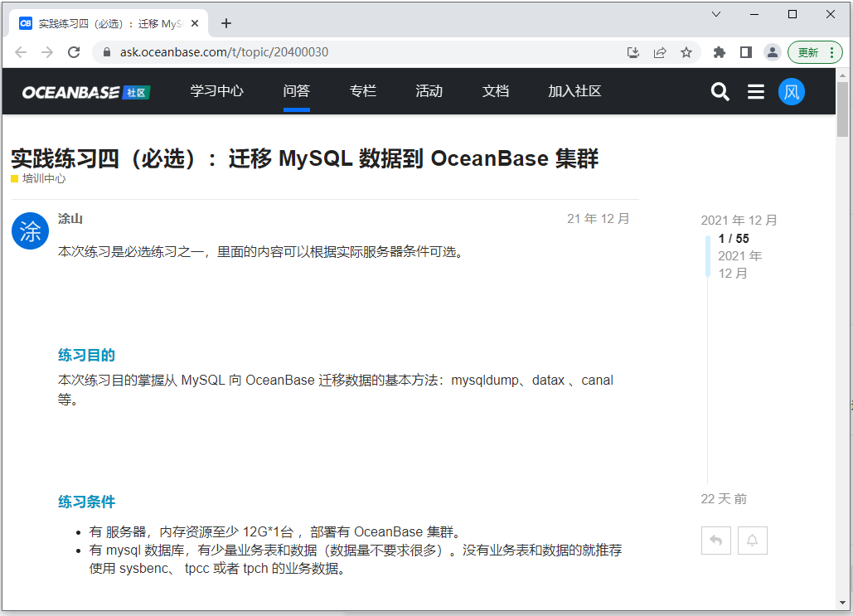Click the Chrome three-dot menu in 更新
853x616 pixels.
click(831, 52)
